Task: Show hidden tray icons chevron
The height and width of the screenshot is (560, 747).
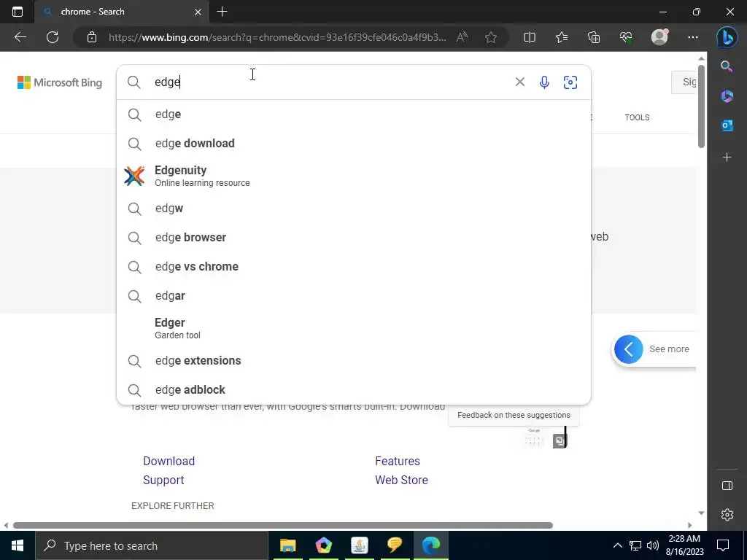Action: coord(617,545)
